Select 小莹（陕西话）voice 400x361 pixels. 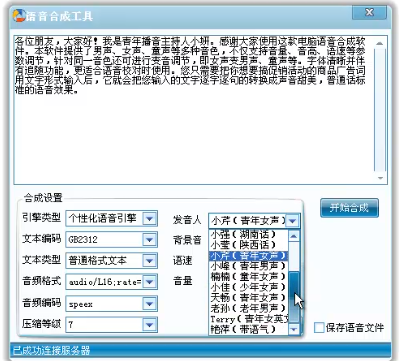tap(249, 245)
